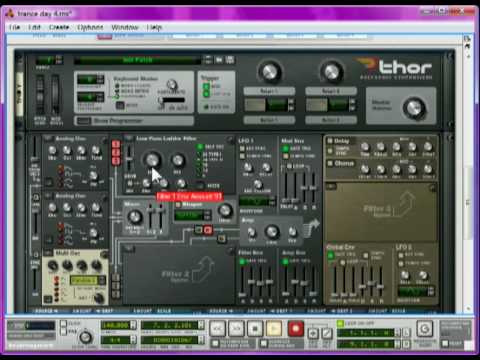Screen dimensions: 480x360
Task: Open the Create menu
Action: [x=59, y=27]
